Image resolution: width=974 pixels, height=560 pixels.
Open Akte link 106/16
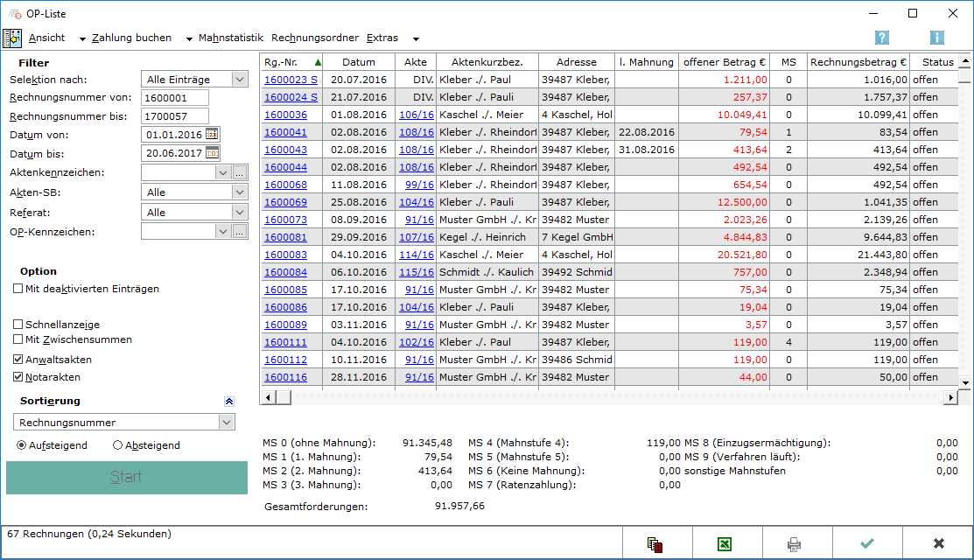point(417,115)
